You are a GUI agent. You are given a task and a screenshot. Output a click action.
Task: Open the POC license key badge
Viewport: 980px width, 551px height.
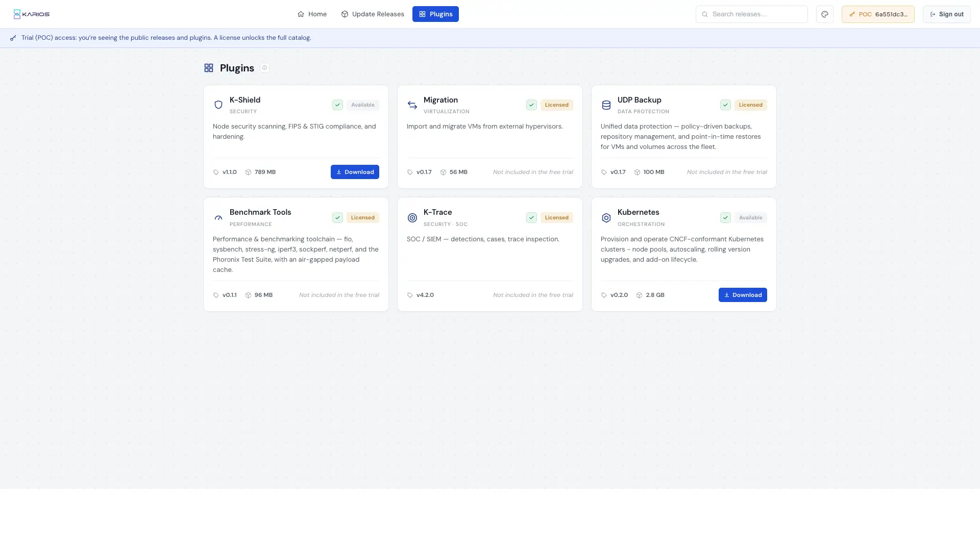click(x=878, y=14)
